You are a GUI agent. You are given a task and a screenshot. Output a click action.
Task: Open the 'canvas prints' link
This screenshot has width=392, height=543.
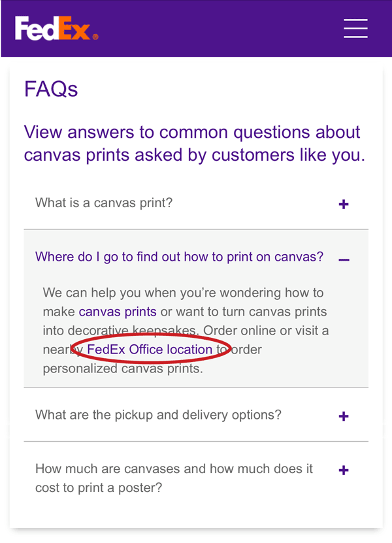pyautogui.click(x=118, y=312)
